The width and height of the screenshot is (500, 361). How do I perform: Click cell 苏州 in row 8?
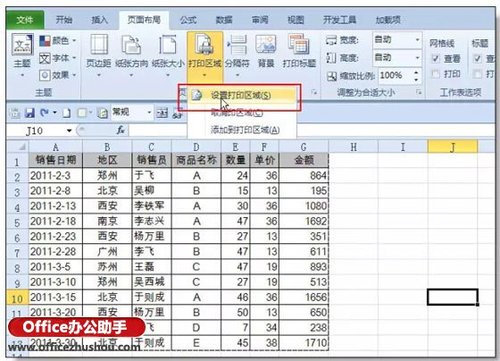[107, 267]
